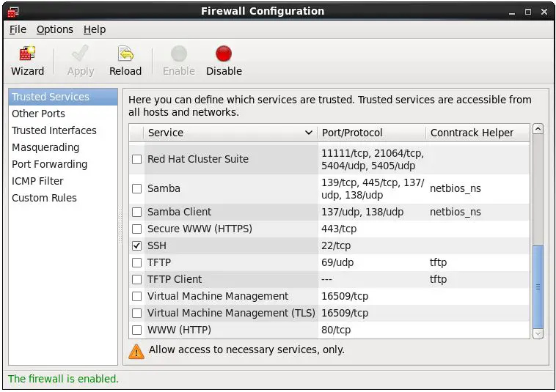Uncheck the SSH service checkbox
This screenshot has height=392, width=556.
pos(136,245)
